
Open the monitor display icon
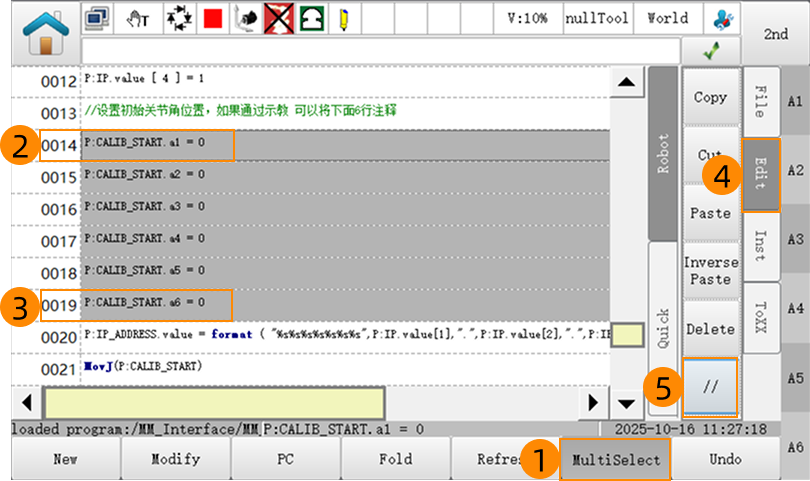(x=97, y=18)
